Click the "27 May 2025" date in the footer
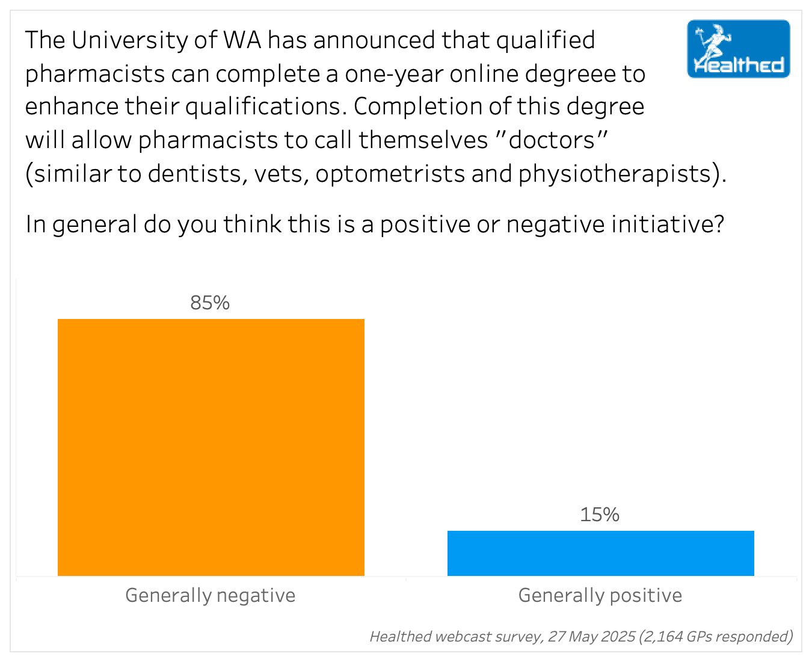Image resolution: width=812 pixels, height=662 pixels. (591, 636)
